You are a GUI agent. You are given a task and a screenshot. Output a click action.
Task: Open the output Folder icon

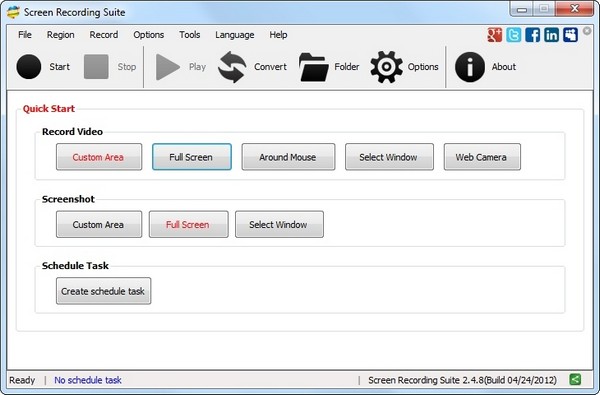click(x=314, y=67)
